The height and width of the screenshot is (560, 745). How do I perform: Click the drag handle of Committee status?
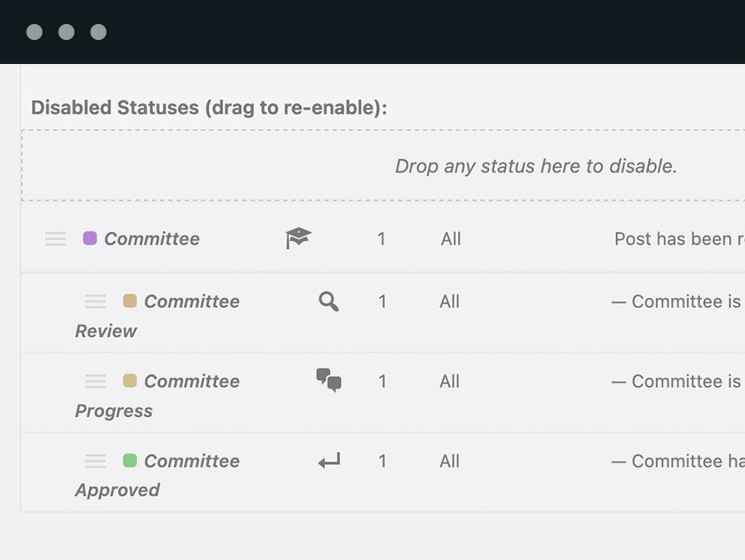click(x=55, y=238)
